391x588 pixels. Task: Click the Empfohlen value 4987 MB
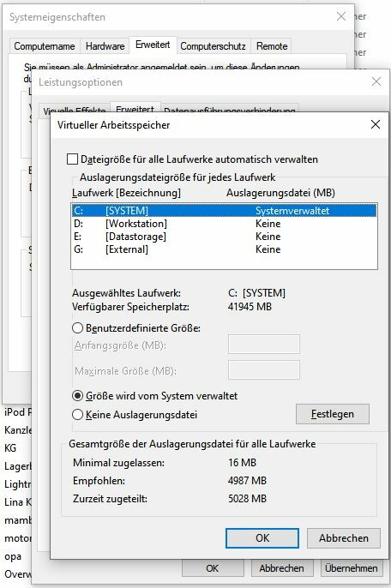[x=247, y=480]
